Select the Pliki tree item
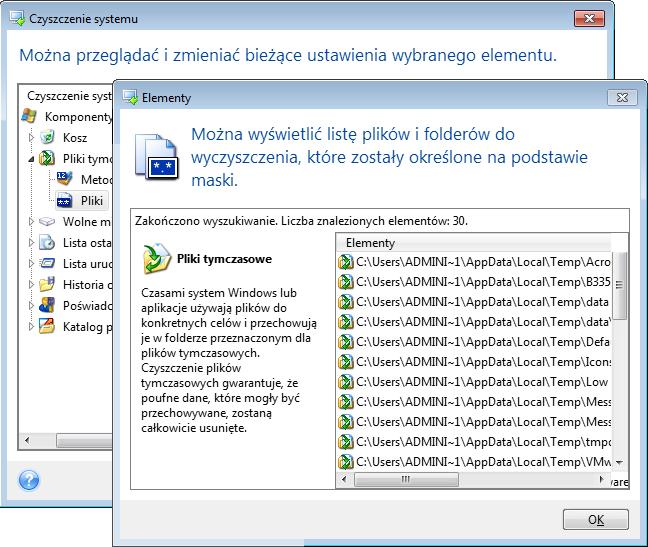This screenshot has width=648, height=547. 82,200
